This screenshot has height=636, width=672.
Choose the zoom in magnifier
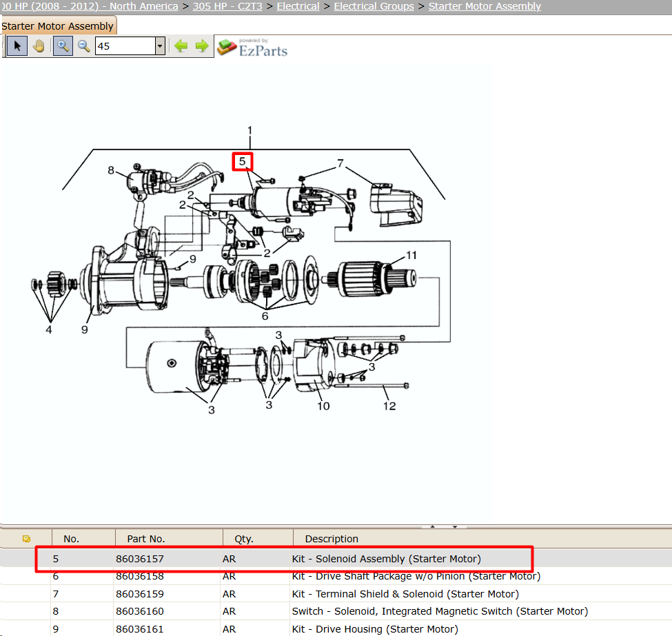(x=63, y=46)
